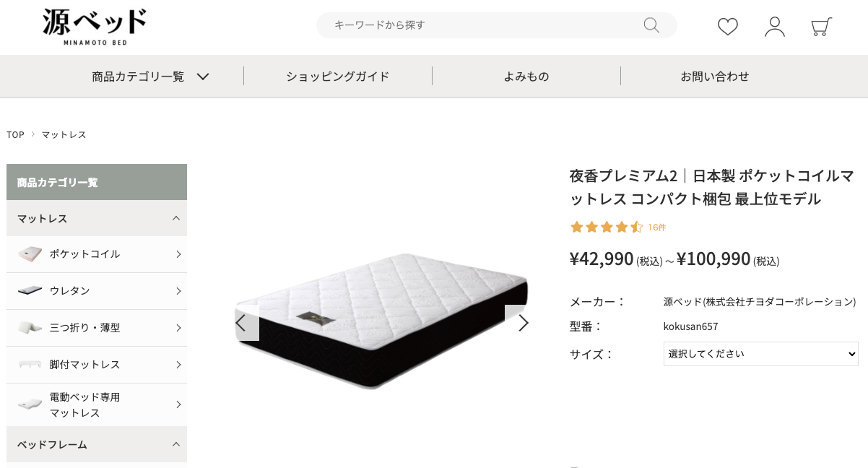Viewport: 868px width, 468px height.
Task: Show previous product image arrow
Action: pos(241,323)
